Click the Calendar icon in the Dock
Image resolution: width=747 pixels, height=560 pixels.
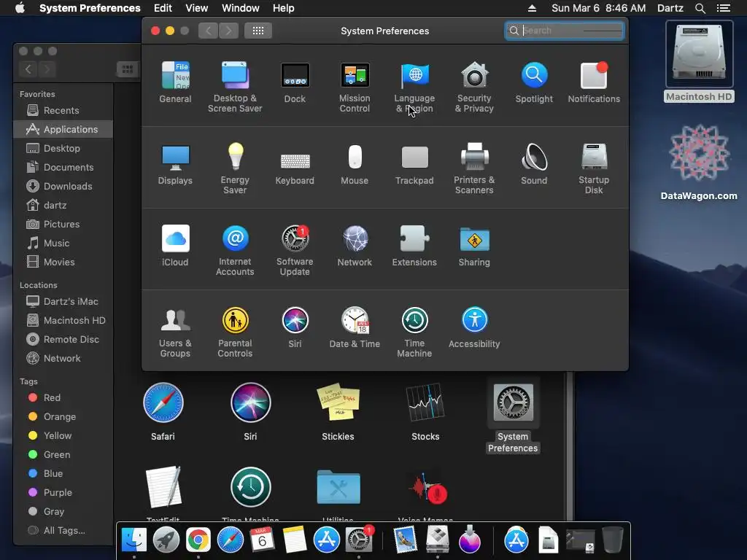[x=262, y=540]
